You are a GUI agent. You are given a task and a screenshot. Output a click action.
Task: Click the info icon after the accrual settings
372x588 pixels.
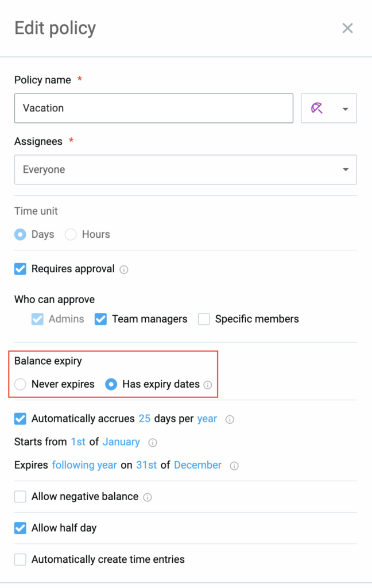pos(230,419)
